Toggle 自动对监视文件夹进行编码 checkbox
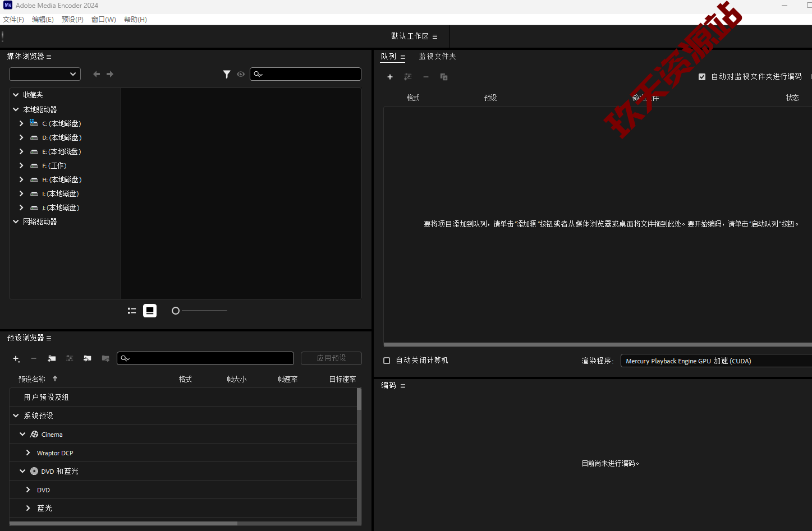812x531 pixels. pyautogui.click(x=702, y=77)
